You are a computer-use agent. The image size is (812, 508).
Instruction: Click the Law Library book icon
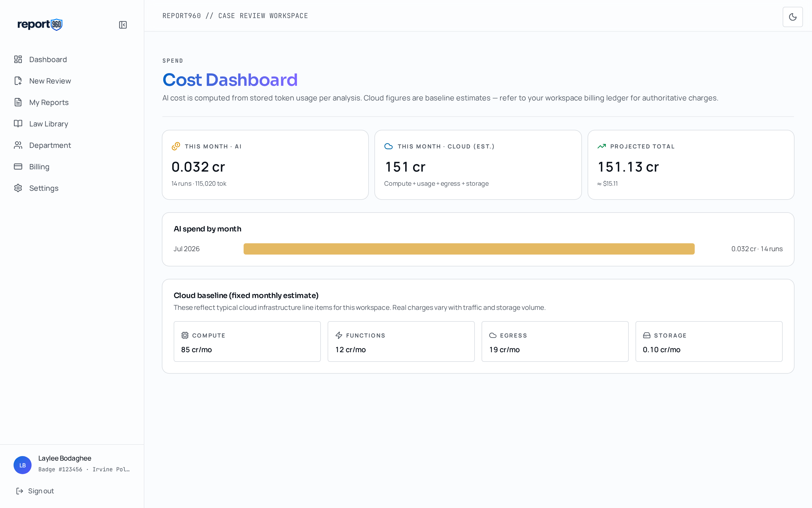point(18,124)
